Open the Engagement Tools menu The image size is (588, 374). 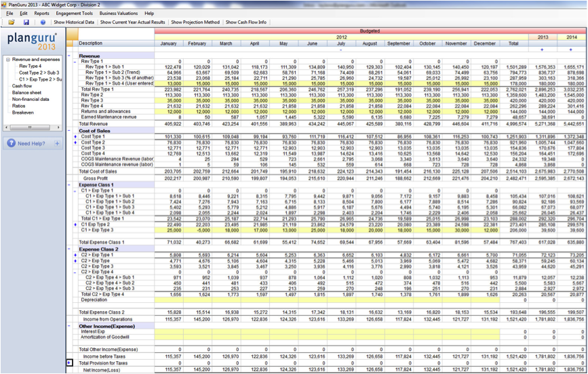74,13
